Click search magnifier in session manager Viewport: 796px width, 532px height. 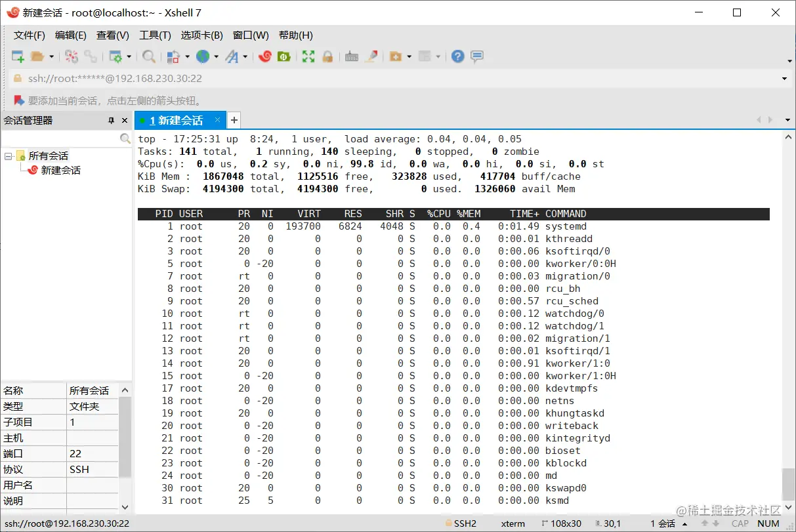125,139
